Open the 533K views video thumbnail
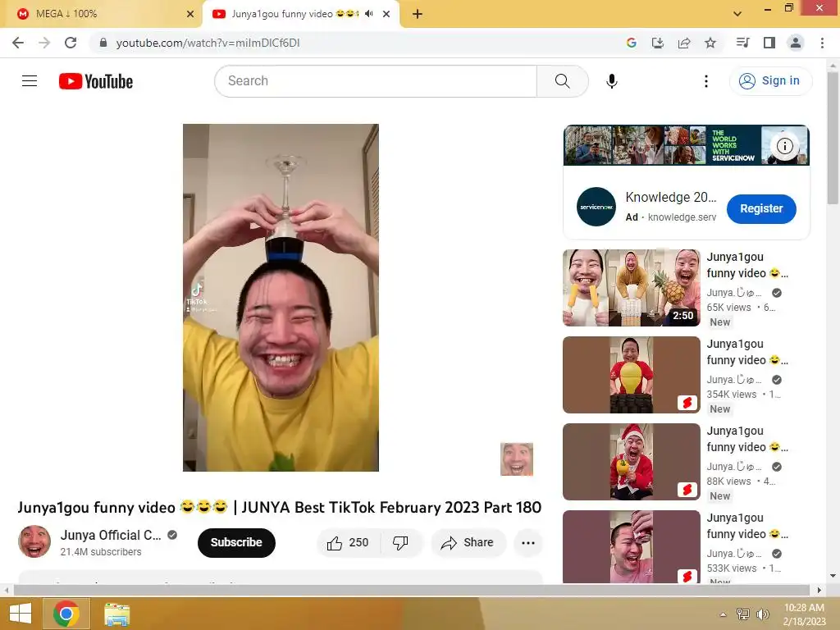840x630 pixels. pyautogui.click(x=631, y=546)
